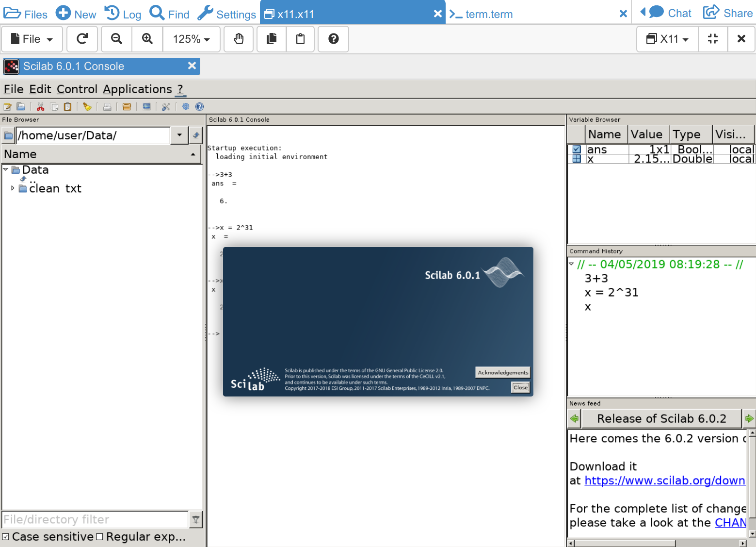Viewport: 756px width, 547px height.
Task: Open Scilab Preferences tools icon
Action: click(x=166, y=107)
